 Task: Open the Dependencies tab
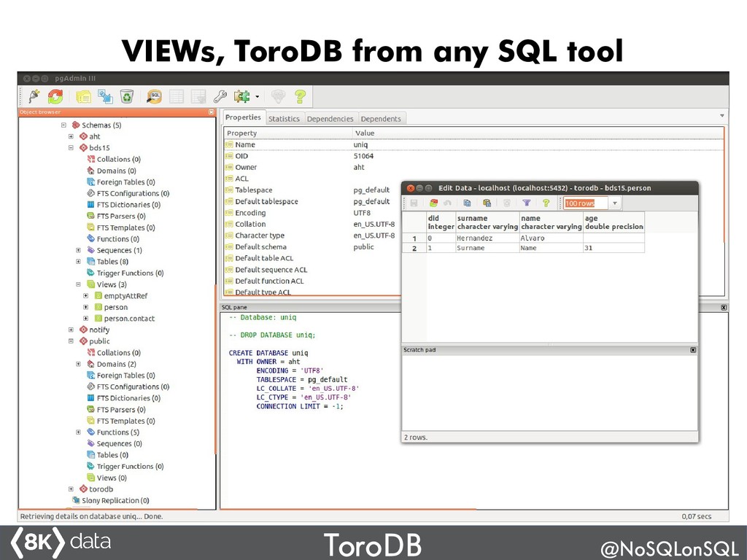point(330,119)
